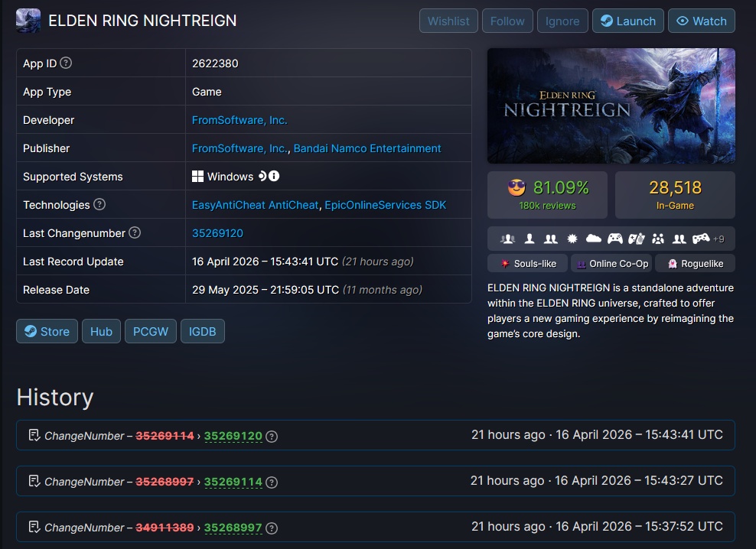756x549 pixels.
Task: Click the App Type value Game
Action: pos(207,92)
